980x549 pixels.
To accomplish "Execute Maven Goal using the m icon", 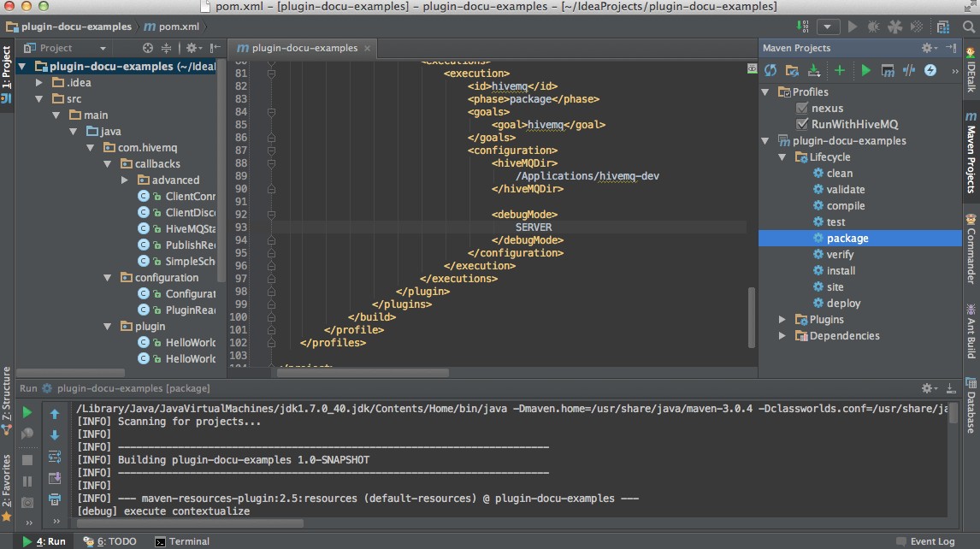I will (887, 70).
